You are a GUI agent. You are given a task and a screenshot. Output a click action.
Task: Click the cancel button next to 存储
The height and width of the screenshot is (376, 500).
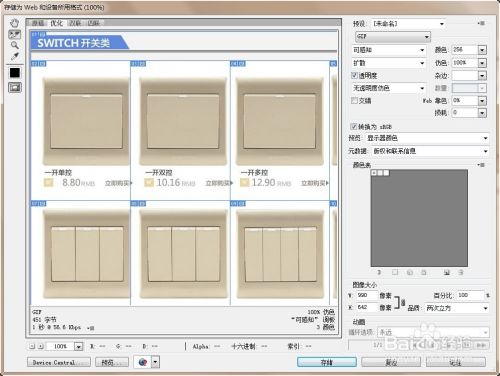click(x=391, y=362)
